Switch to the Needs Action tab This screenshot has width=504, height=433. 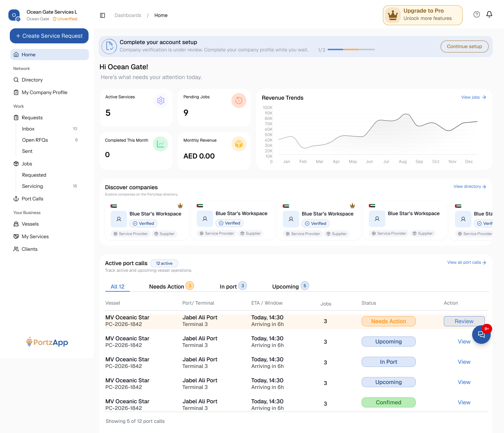tap(171, 286)
